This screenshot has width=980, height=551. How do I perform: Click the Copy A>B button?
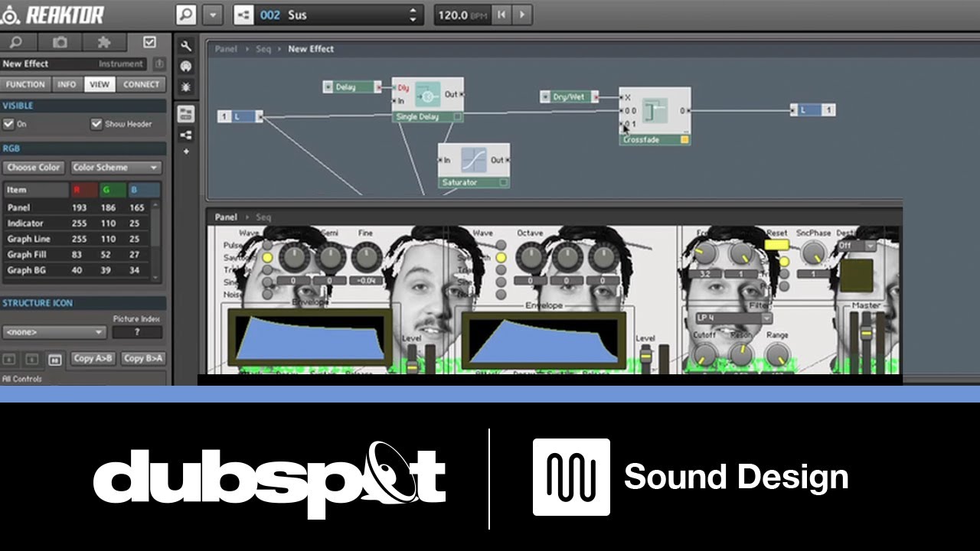tap(93, 359)
